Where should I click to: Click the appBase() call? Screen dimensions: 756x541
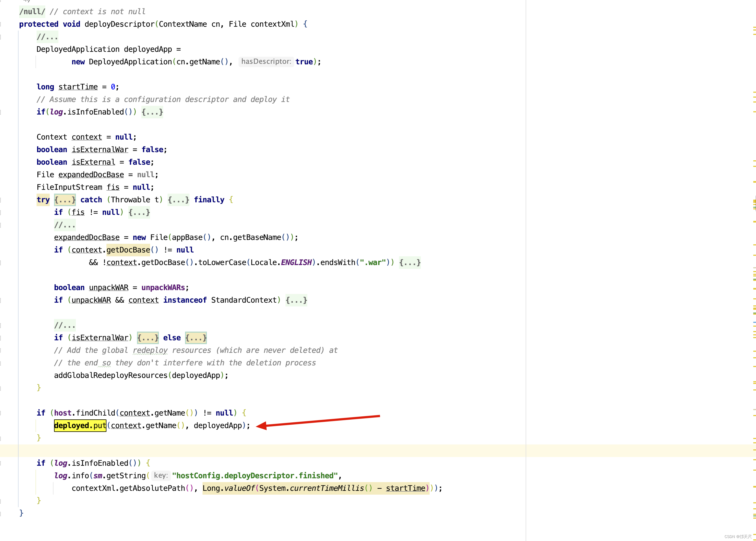(x=191, y=238)
